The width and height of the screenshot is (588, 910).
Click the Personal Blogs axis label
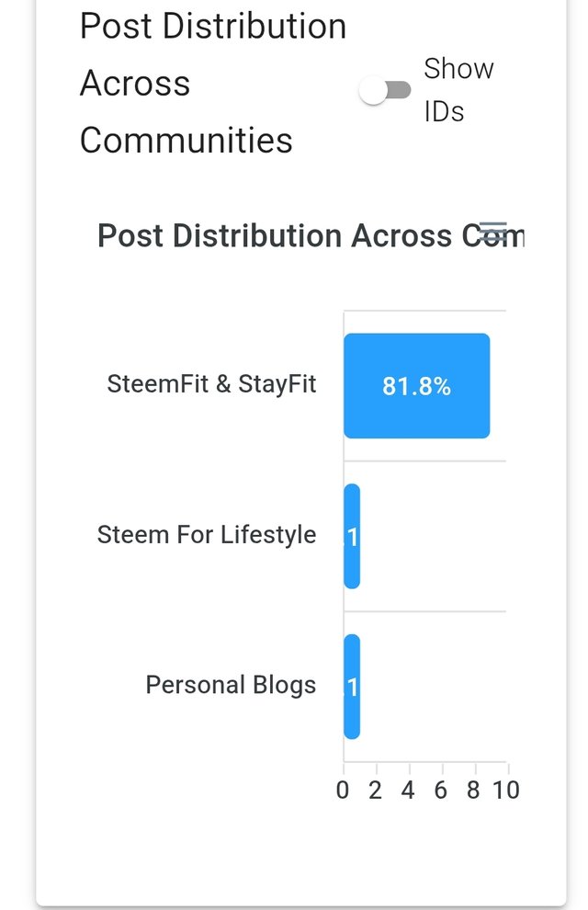pyautogui.click(x=231, y=685)
